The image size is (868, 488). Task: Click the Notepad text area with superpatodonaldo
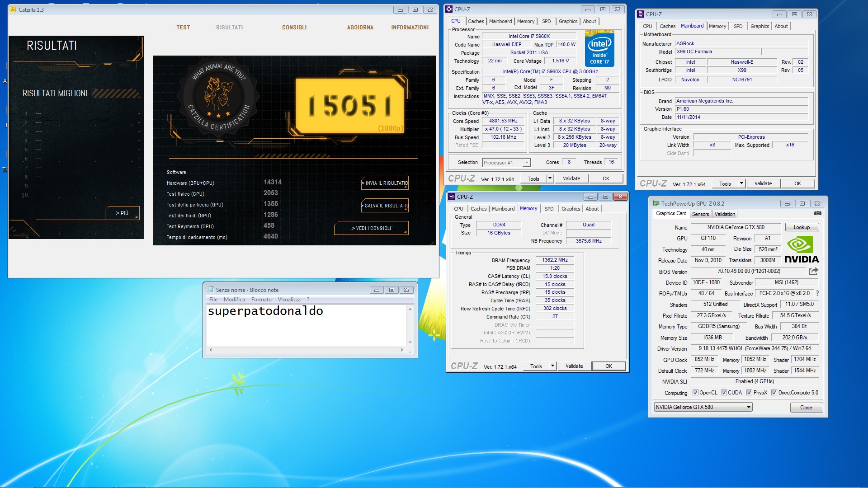coord(307,325)
